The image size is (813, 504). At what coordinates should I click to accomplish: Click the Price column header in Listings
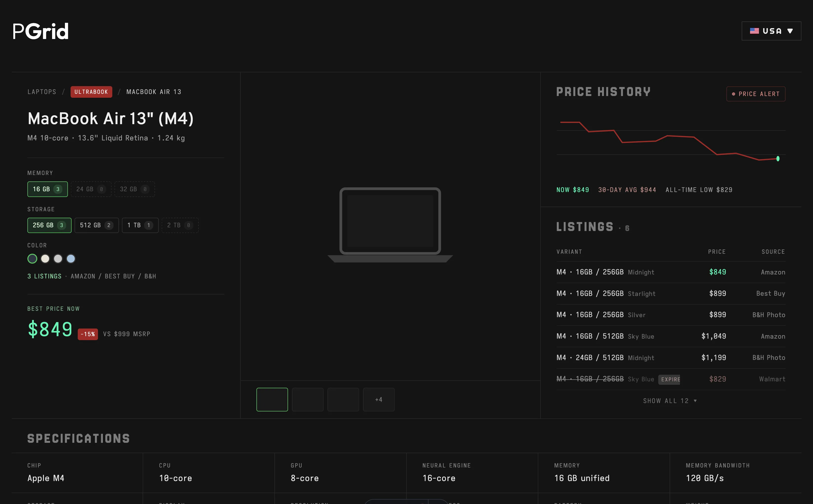[717, 252]
